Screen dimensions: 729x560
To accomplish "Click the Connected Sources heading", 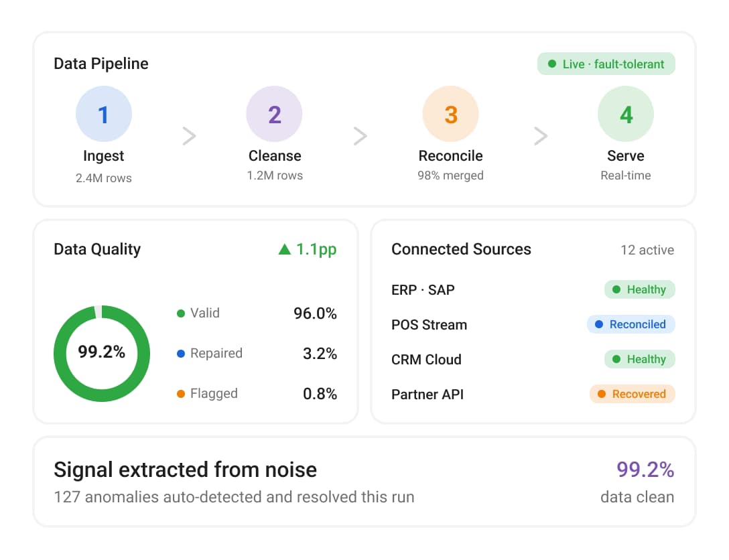I will click(461, 250).
